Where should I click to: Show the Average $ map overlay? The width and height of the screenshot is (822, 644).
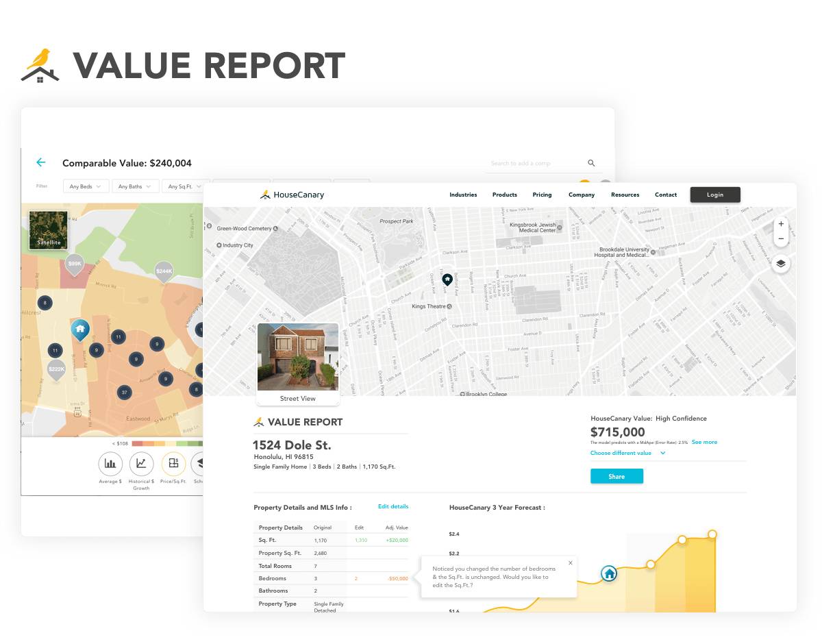(110, 464)
